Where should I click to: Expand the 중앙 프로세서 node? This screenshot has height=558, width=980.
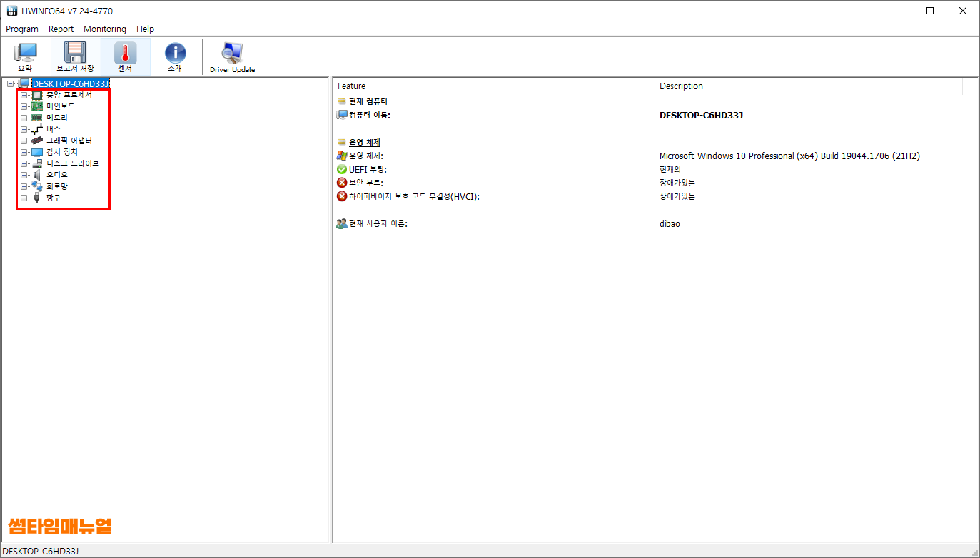coord(24,95)
